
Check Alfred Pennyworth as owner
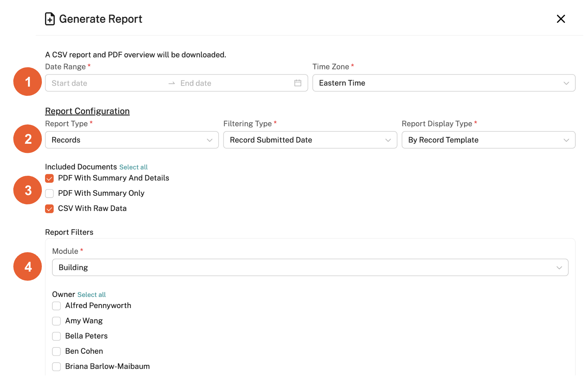(56, 306)
